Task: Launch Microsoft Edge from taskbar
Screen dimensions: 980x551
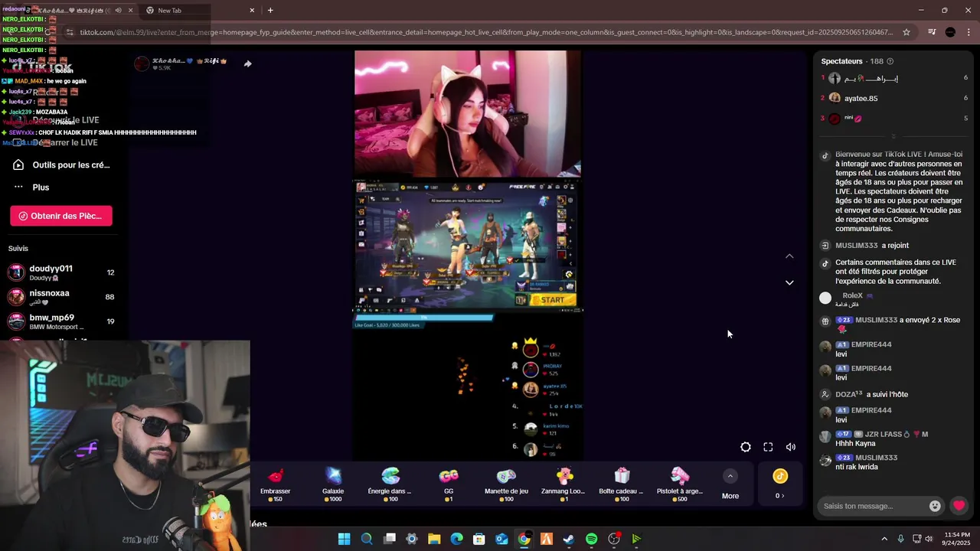Action: point(456,539)
